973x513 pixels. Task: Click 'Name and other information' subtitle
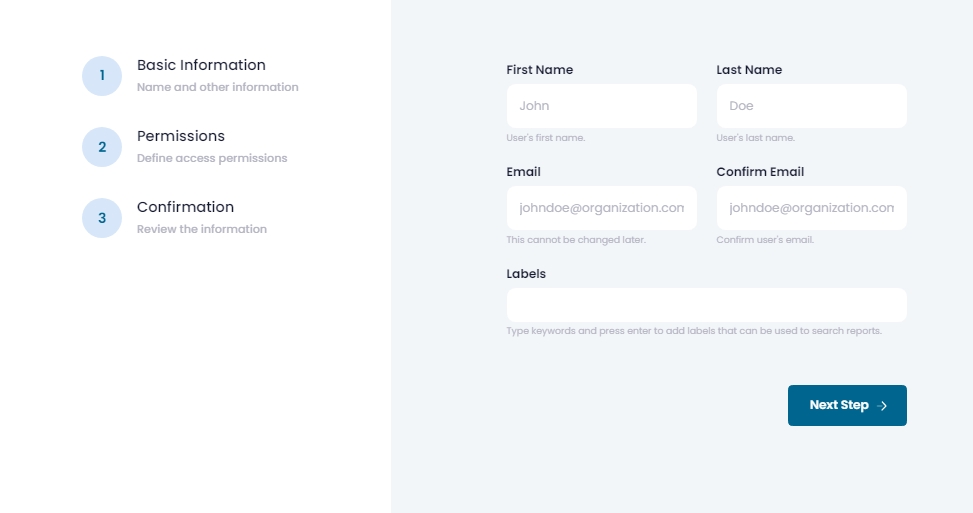point(217,87)
